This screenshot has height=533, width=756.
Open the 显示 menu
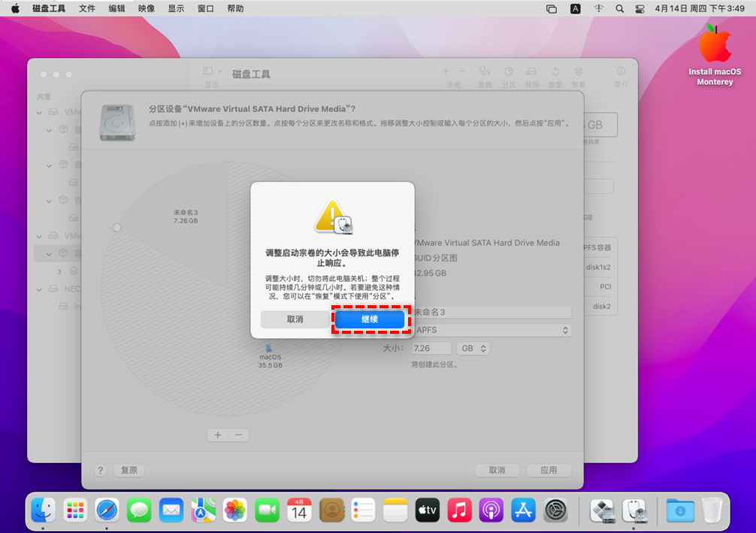[x=176, y=9]
